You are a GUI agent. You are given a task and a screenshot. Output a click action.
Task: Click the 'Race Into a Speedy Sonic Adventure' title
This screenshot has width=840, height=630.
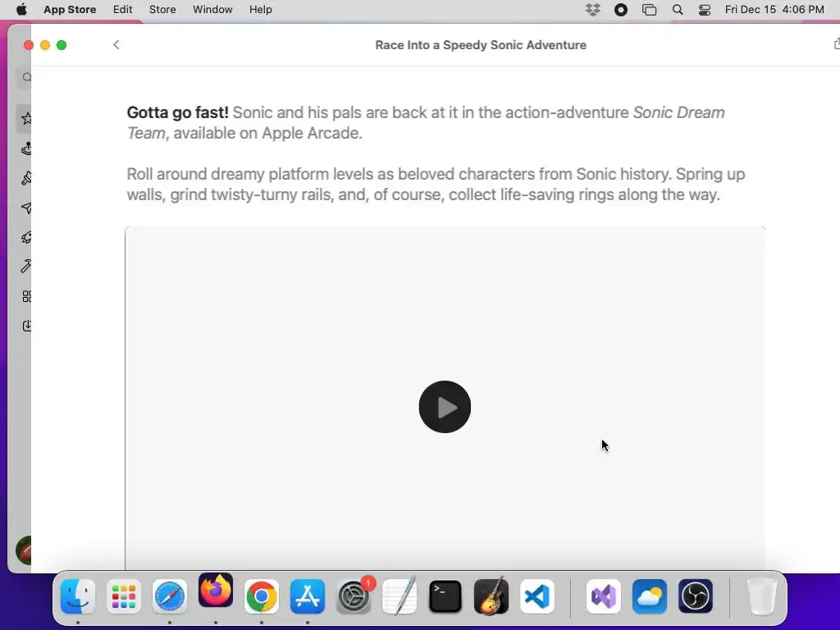(x=481, y=45)
